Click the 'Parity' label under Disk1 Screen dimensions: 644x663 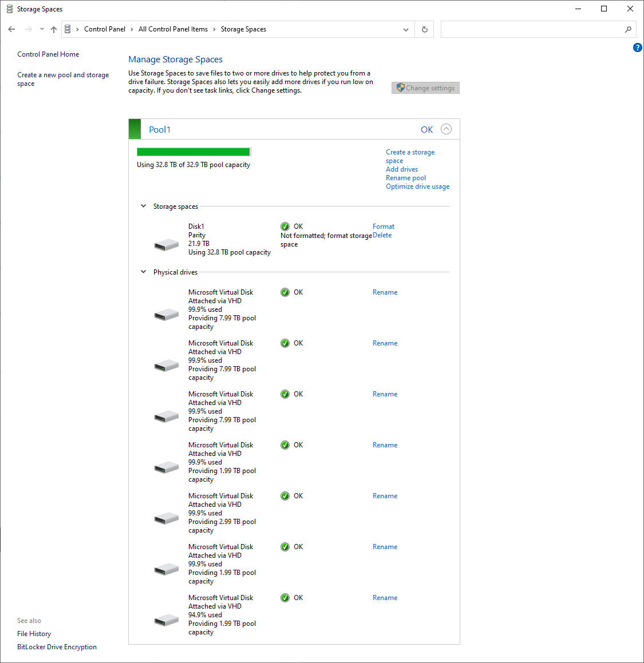tap(197, 235)
